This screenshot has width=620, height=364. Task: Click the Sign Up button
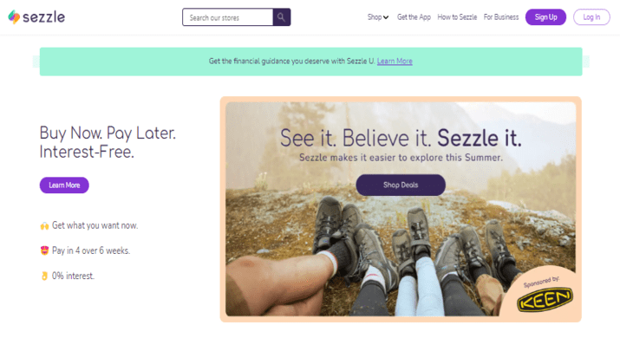(x=545, y=17)
